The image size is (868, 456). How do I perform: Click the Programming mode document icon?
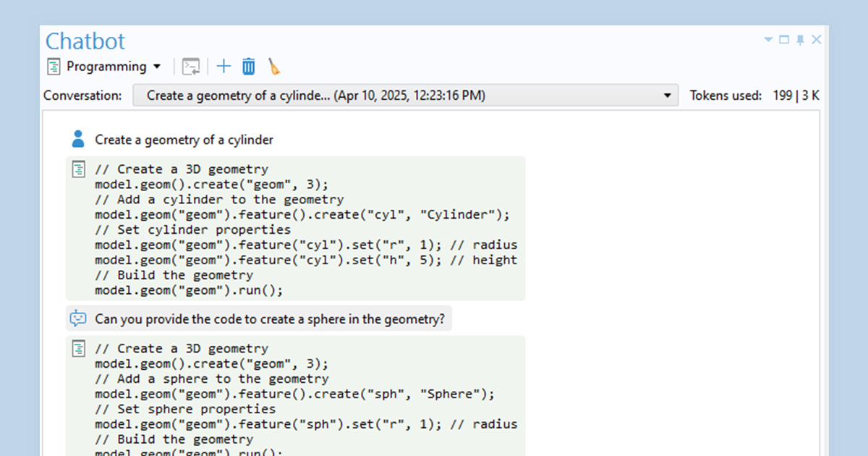point(54,67)
